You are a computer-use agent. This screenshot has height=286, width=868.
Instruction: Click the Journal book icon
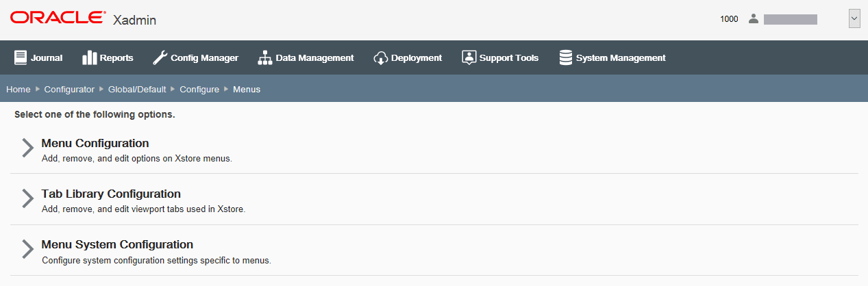click(x=21, y=58)
